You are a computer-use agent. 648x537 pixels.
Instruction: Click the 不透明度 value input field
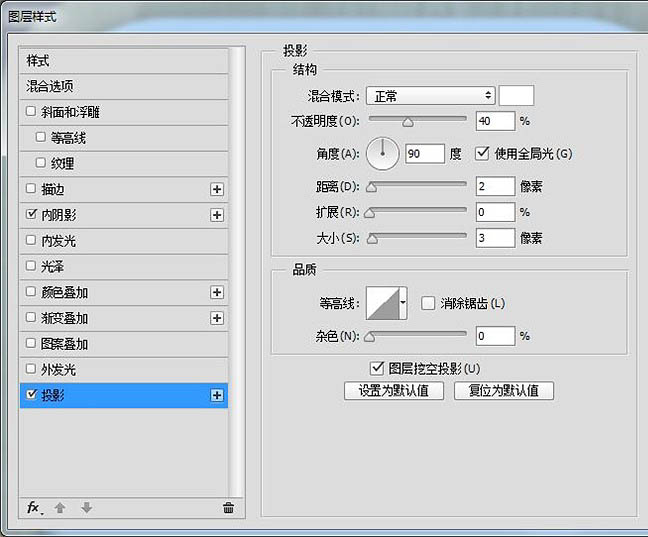(x=496, y=121)
